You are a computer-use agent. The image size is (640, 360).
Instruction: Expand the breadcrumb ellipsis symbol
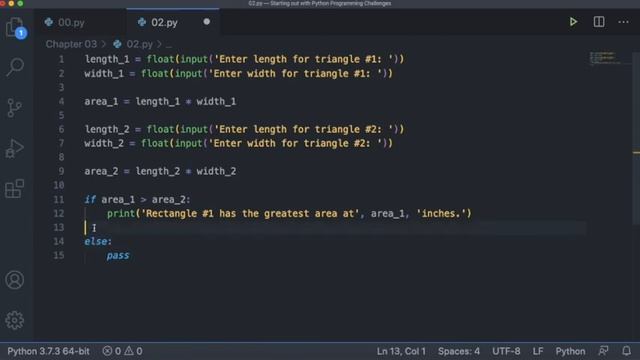point(169,44)
